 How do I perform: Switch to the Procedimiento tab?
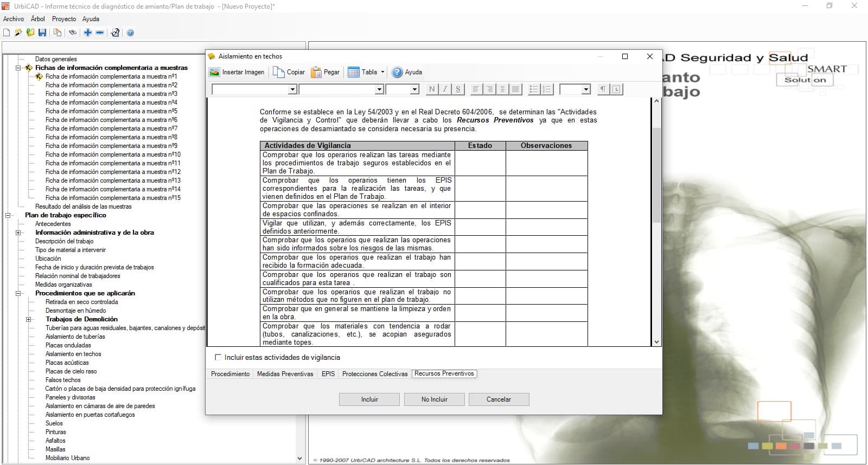(230, 374)
